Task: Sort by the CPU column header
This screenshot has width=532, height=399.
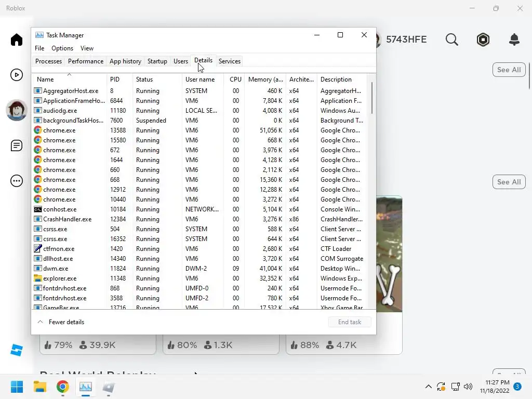Action: point(234,79)
